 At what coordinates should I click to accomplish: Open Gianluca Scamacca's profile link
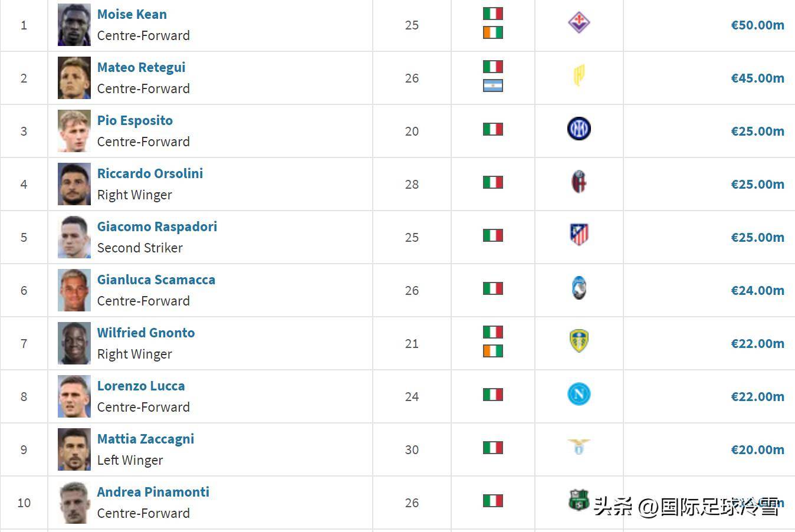pyautogui.click(x=156, y=280)
